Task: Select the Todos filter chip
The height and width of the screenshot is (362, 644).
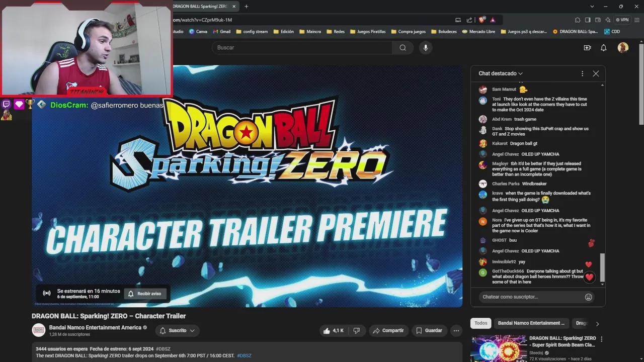Action: coord(481,323)
